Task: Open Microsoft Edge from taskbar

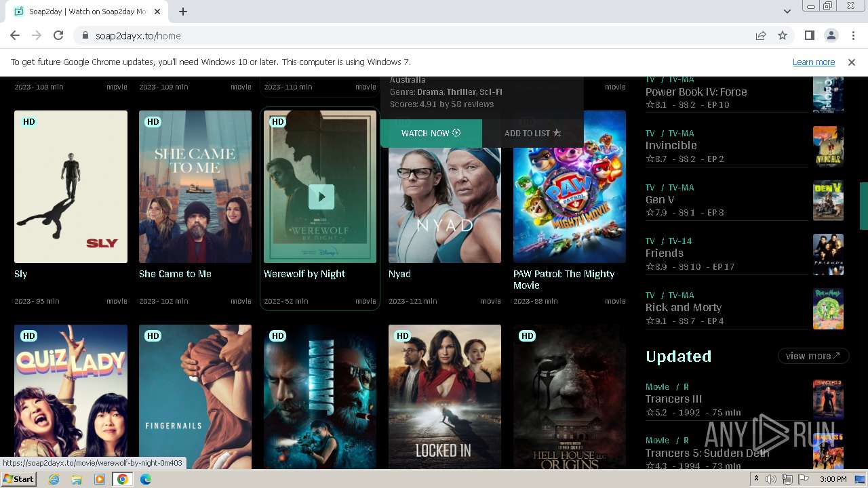Action: point(146,479)
